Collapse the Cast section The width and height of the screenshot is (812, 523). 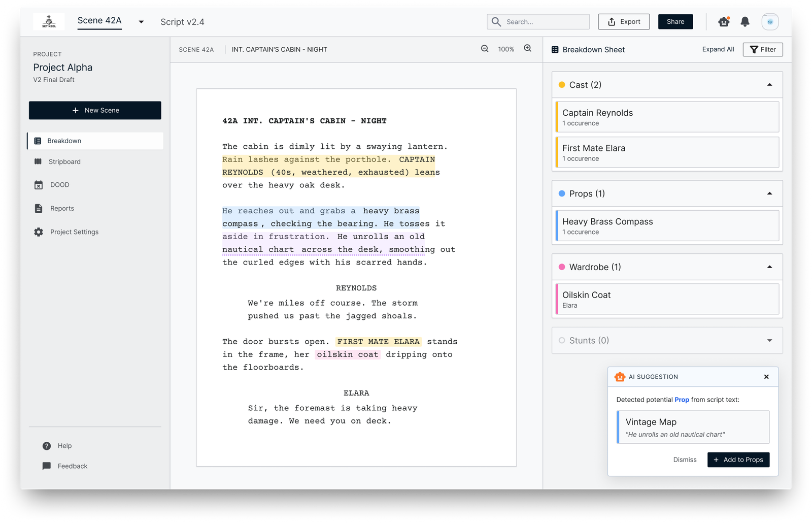(769, 85)
